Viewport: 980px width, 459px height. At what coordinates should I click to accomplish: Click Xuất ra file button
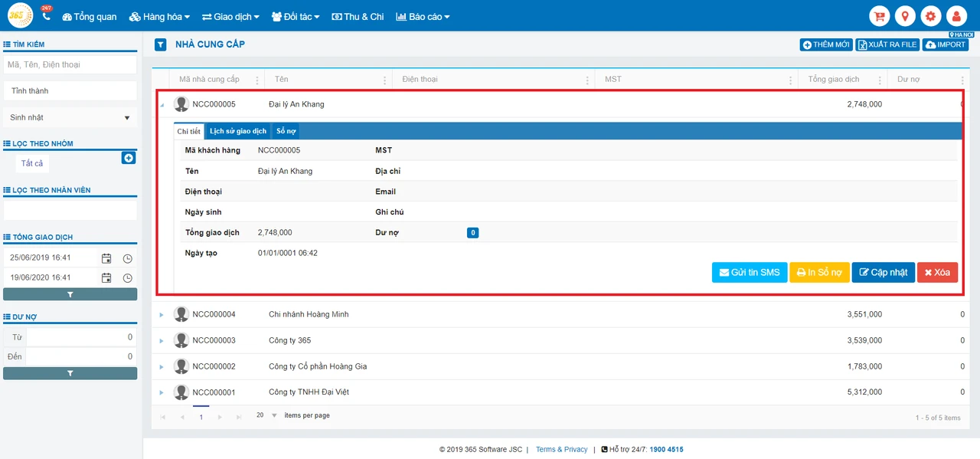888,44
